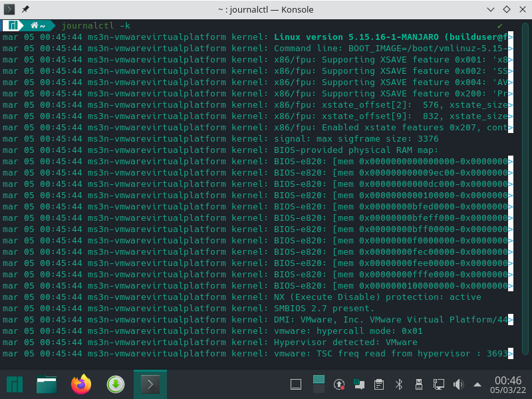The image size is (532, 399).
Task: Open the green download installer icon
Action: point(116,385)
